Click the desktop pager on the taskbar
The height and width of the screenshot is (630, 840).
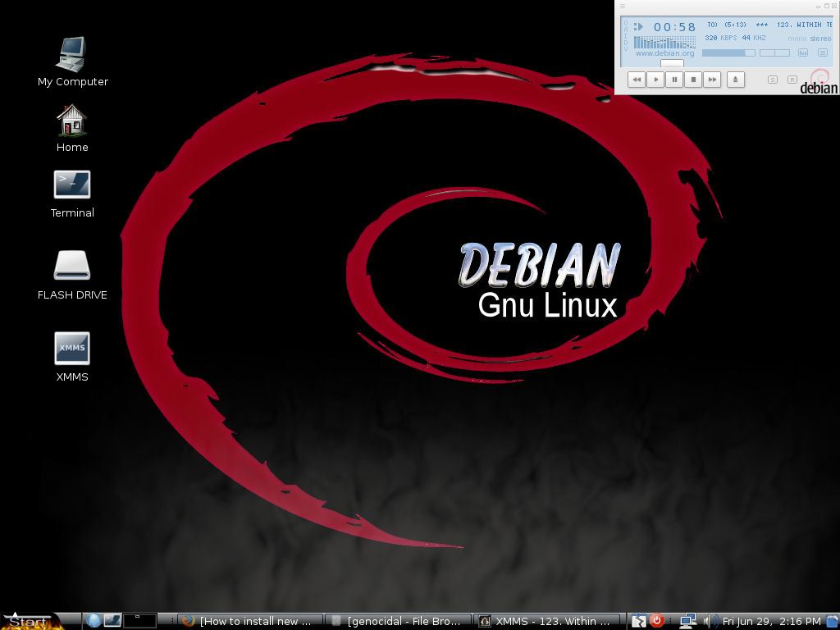click(139, 621)
